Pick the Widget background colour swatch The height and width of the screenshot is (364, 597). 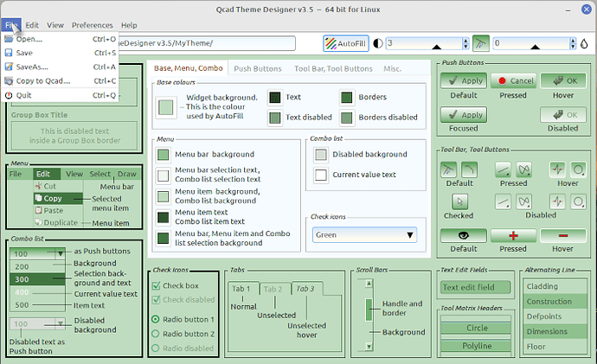pyautogui.click(x=166, y=108)
